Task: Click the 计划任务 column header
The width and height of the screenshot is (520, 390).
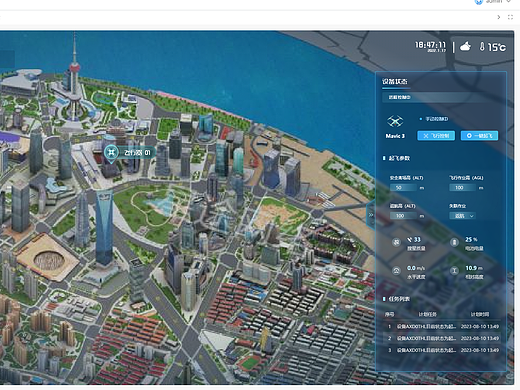Action: click(427, 314)
